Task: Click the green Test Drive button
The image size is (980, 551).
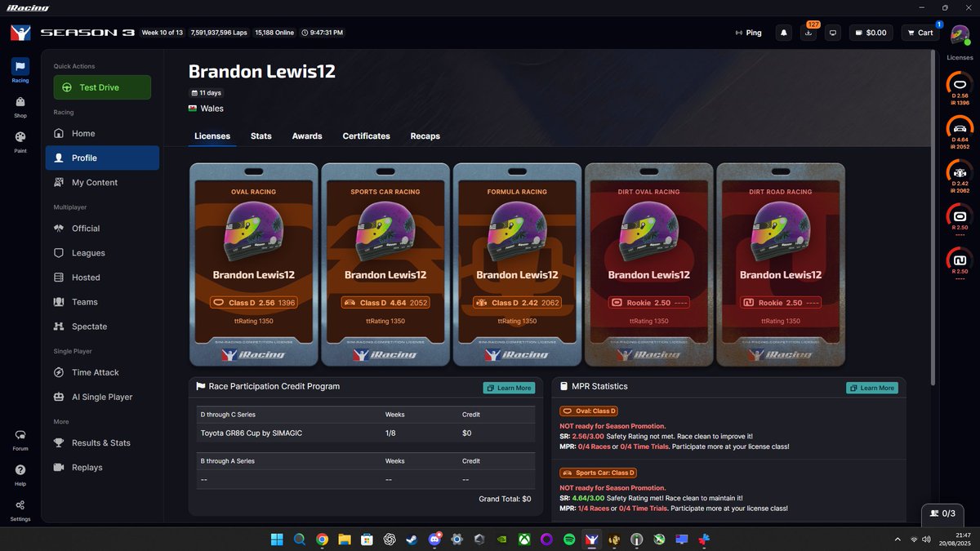Action: (102, 87)
